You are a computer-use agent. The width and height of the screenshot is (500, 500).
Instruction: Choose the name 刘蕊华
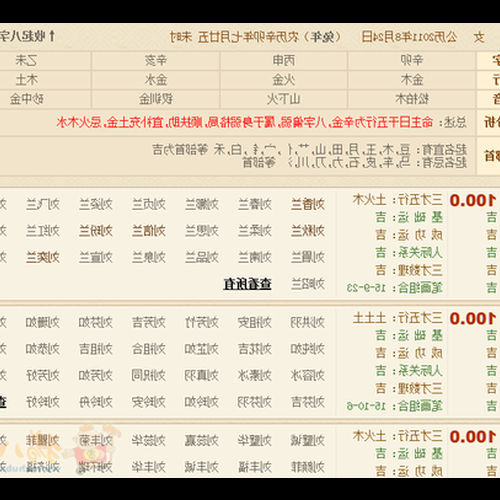tap(149, 440)
